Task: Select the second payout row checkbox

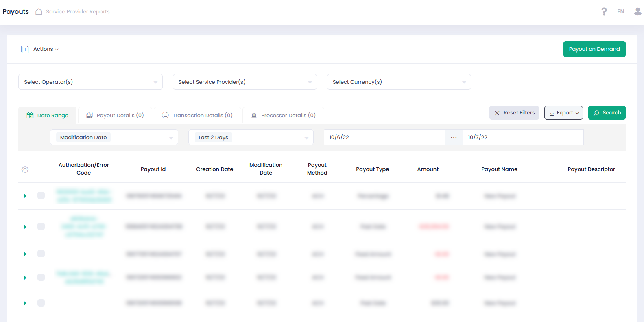Action: [x=41, y=226]
